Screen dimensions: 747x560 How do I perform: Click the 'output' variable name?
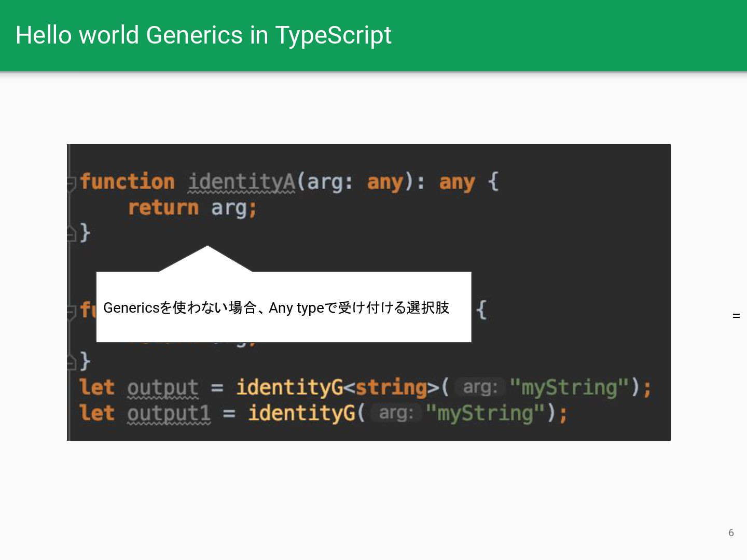pyautogui.click(x=163, y=388)
